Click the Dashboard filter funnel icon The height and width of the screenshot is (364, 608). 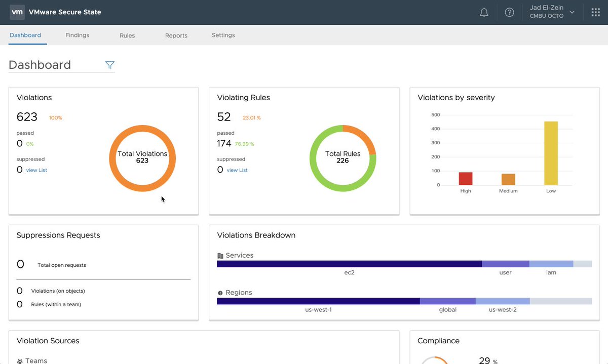pos(109,65)
